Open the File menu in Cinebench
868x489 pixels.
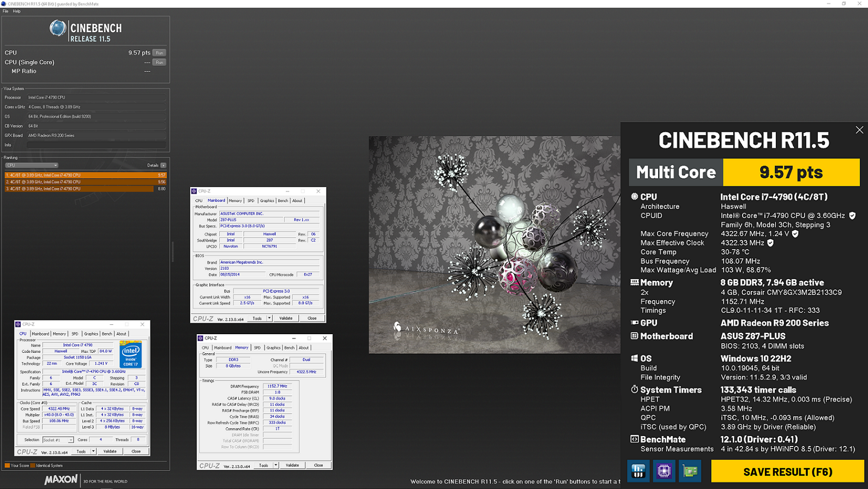(5, 11)
